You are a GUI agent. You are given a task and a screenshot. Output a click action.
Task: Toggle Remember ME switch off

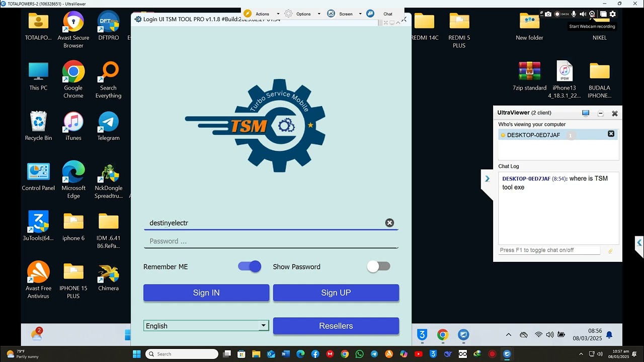pyautogui.click(x=250, y=266)
